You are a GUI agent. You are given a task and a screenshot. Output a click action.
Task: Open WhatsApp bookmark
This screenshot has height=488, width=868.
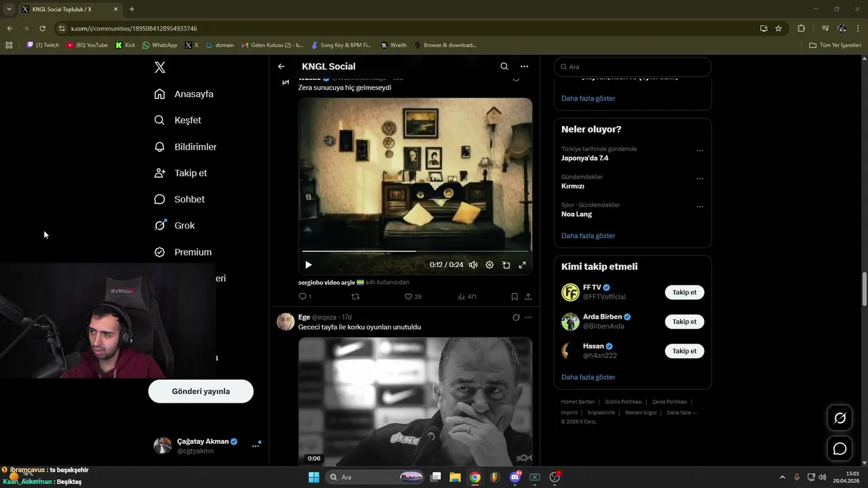tap(160, 45)
